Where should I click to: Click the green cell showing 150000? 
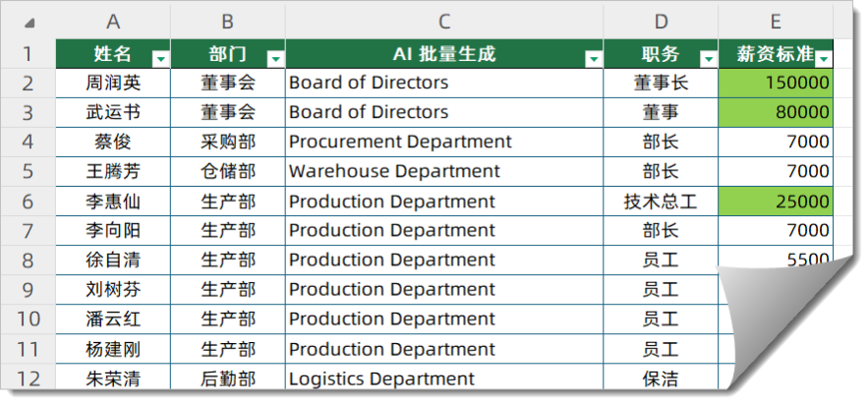(776, 83)
